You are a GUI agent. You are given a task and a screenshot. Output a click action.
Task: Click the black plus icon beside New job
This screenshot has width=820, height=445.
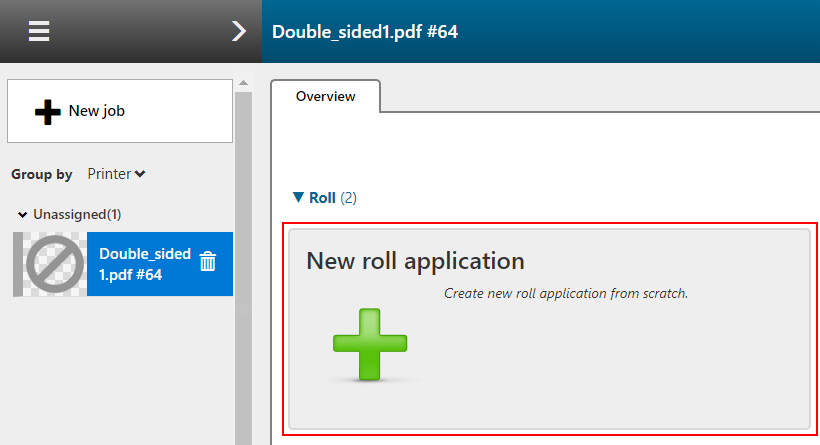(x=47, y=112)
